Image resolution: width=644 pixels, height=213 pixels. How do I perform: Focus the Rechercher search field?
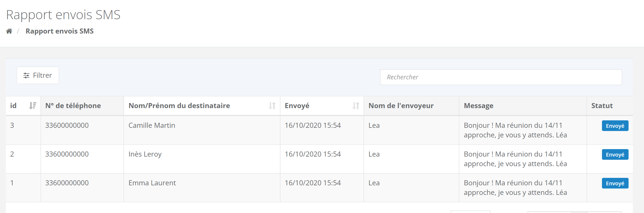pos(501,77)
